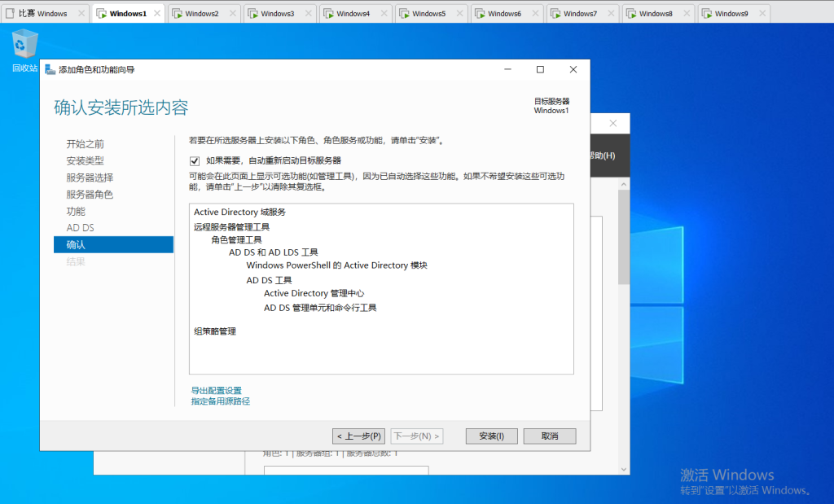Screen dimensions: 834x504
Task: Close the Windows5 tab using its X
Action: [x=459, y=14]
